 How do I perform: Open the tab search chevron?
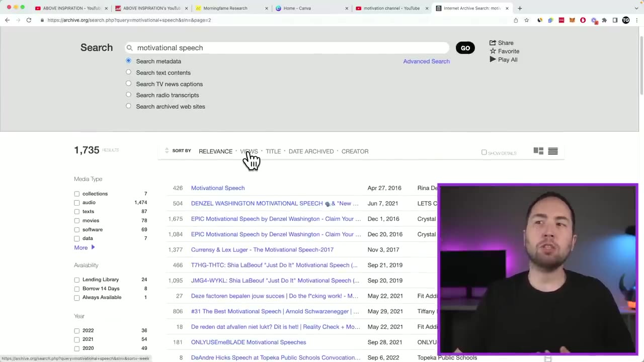pyautogui.click(x=636, y=8)
